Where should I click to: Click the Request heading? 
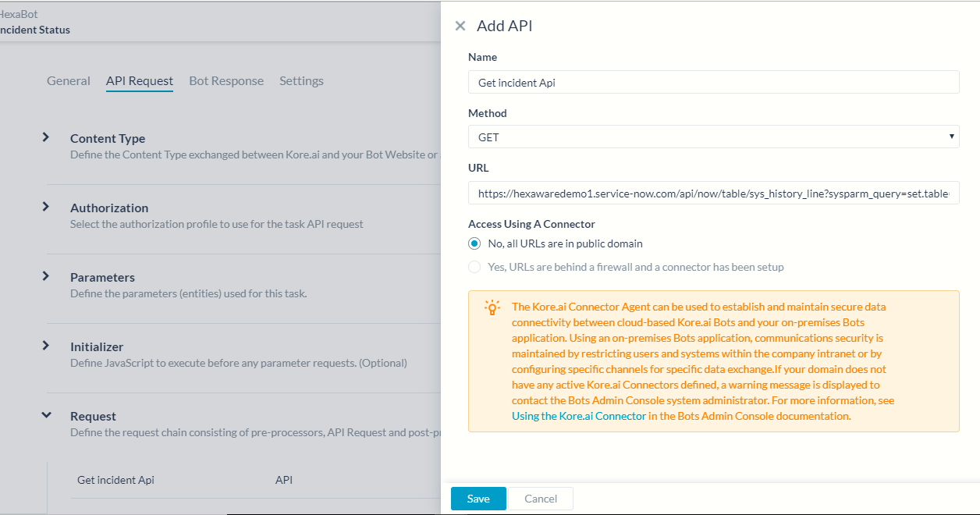(x=93, y=416)
